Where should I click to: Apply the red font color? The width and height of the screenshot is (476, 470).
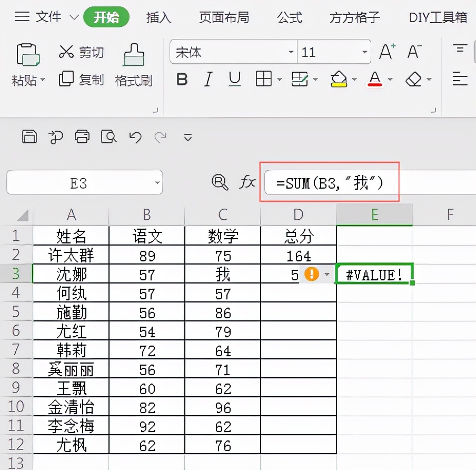click(x=375, y=79)
